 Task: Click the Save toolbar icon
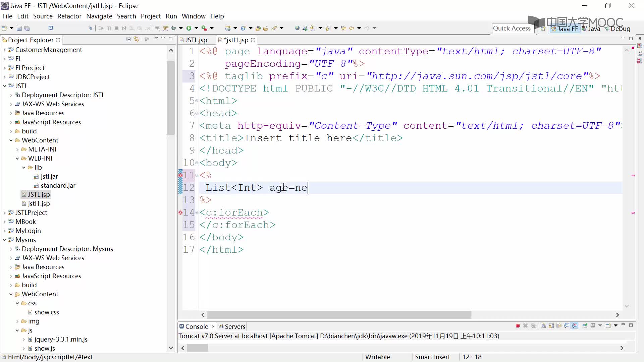(19, 28)
